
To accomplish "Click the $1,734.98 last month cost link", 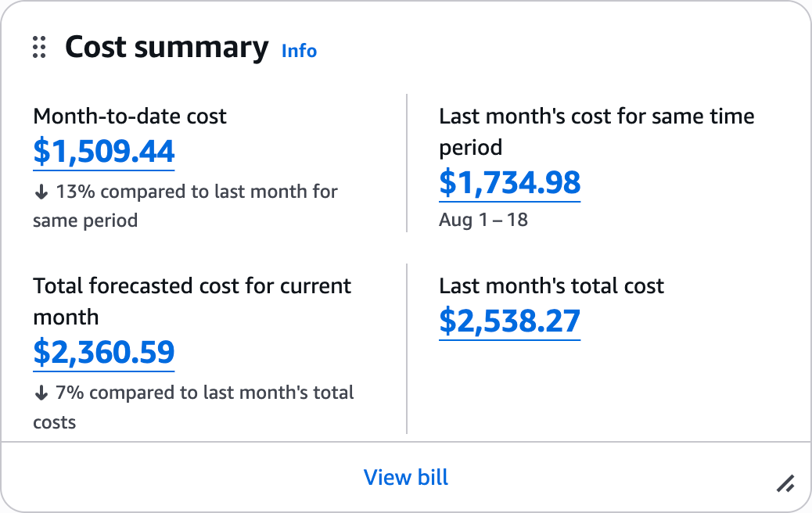I will point(509,183).
